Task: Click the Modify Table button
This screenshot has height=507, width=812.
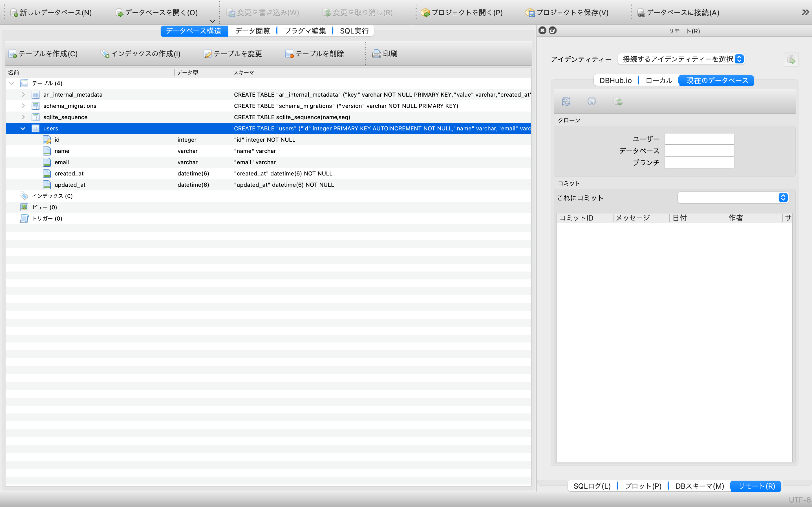Action: coord(233,54)
